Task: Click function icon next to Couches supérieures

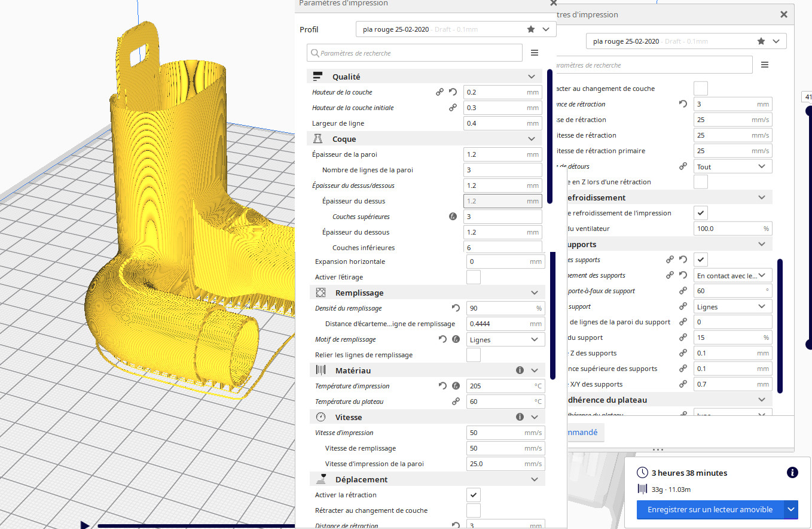Action: coord(453,217)
